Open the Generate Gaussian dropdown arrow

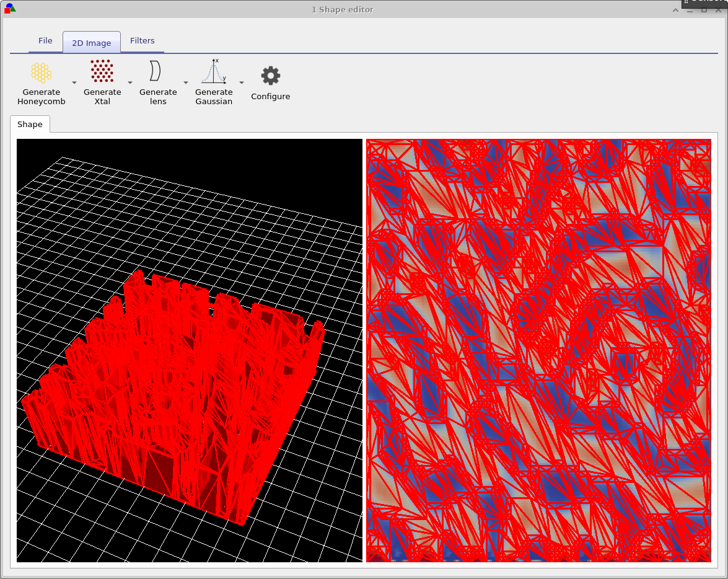click(x=242, y=84)
